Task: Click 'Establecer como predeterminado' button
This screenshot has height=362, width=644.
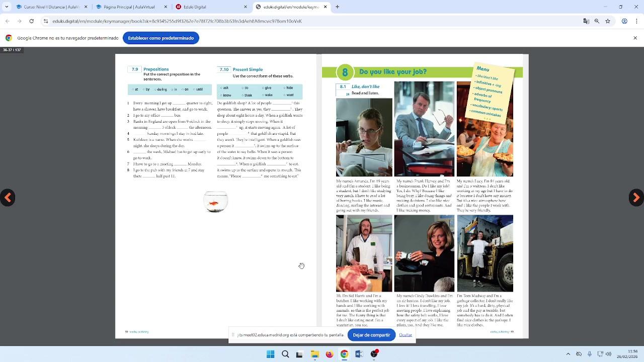Action: tap(161, 38)
